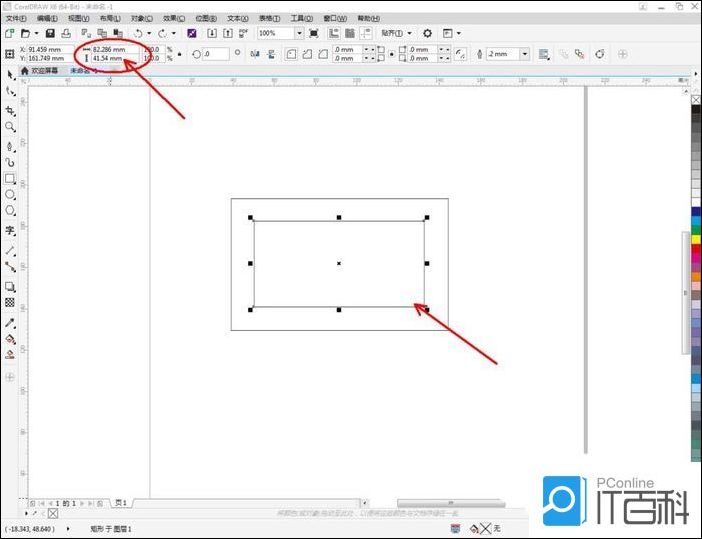The width and height of the screenshot is (702, 539).
Task: Choose the scalloped corner type
Action: point(307,54)
